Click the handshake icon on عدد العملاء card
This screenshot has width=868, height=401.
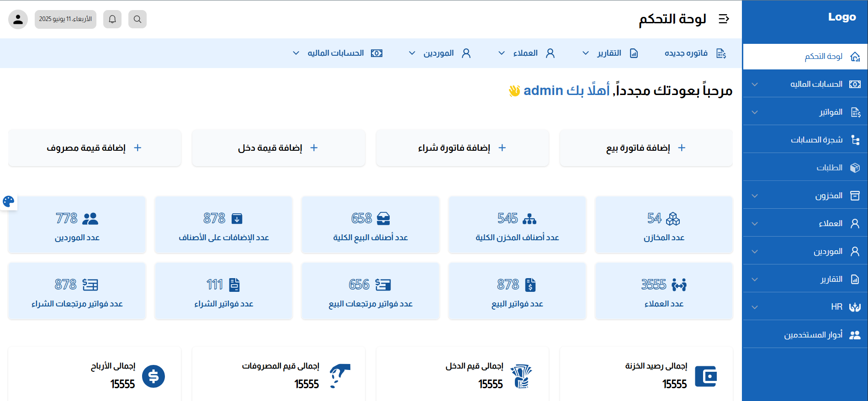[x=679, y=285]
